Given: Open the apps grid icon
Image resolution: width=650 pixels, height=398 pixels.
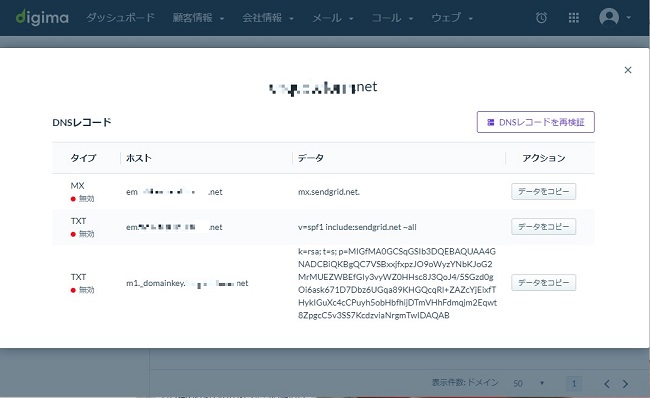Looking at the screenshot, I should (574, 17).
